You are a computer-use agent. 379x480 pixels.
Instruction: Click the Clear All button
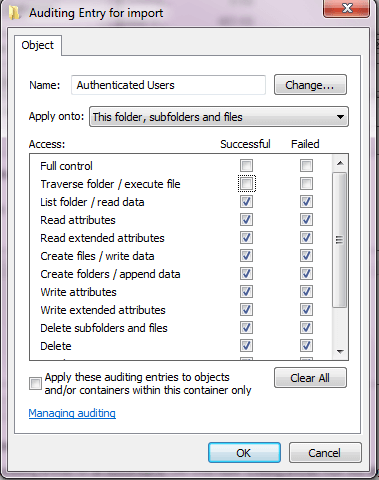click(x=310, y=378)
